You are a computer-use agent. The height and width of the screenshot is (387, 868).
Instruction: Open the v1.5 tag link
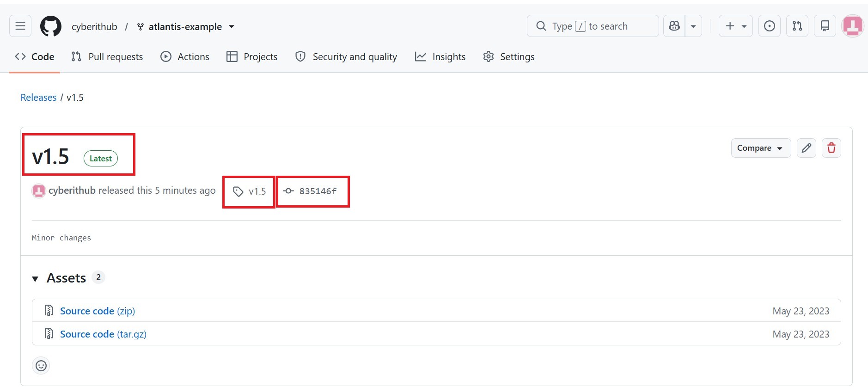click(x=250, y=191)
